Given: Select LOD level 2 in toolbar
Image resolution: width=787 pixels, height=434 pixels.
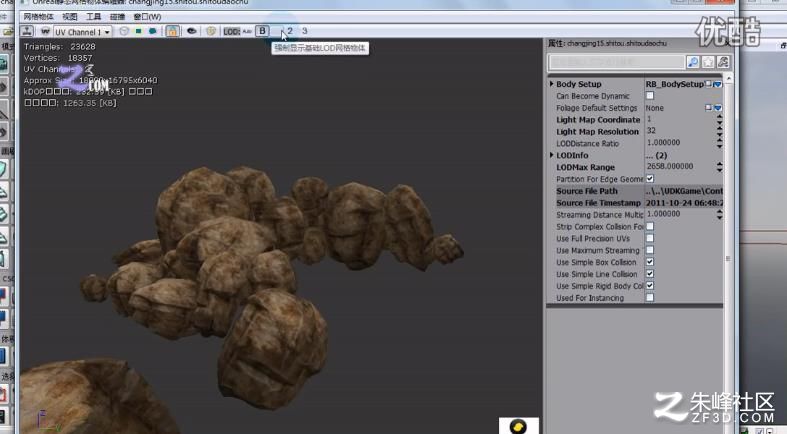Looking at the screenshot, I should (290, 31).
